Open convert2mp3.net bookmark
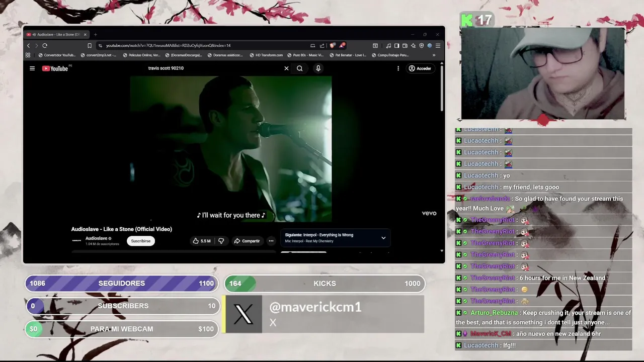 pos(98,55)
